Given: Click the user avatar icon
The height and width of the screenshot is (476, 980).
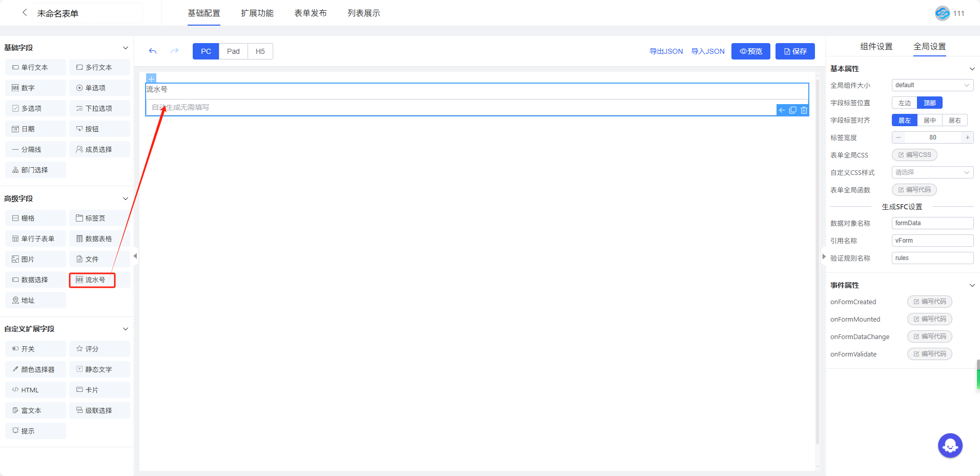Looking at the screenshot, I should tap(942, 13).
